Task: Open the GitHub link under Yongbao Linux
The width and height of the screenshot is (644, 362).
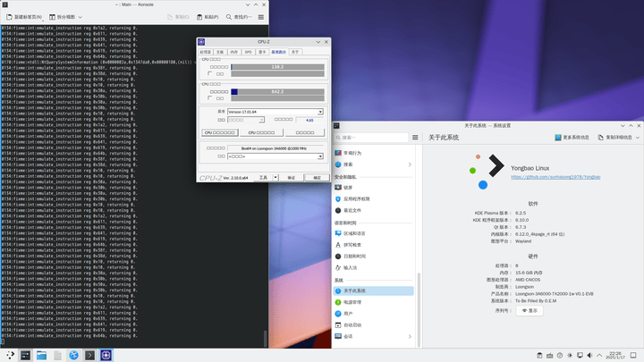Action: coord(555,177)
